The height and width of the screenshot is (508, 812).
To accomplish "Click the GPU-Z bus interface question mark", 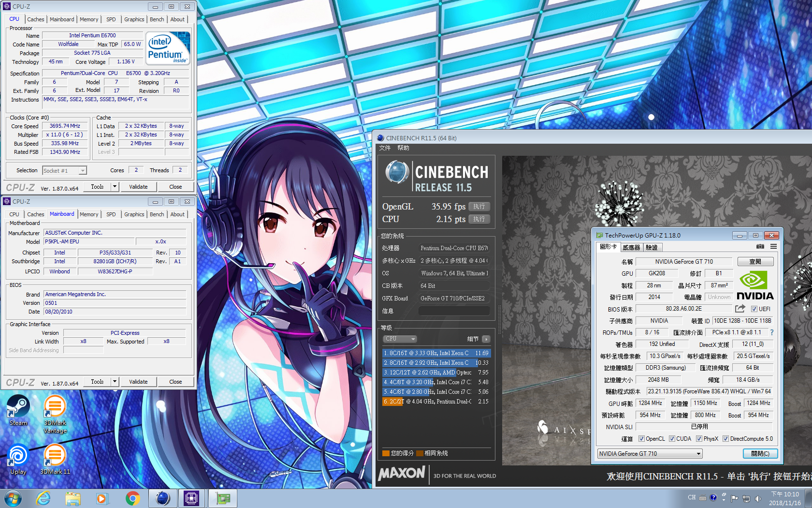I will pyautogui.click(x=772, y=332).
